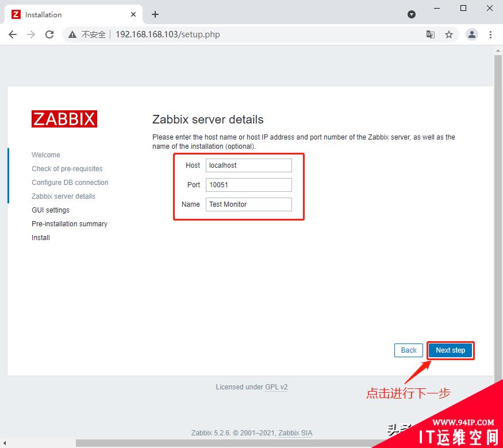Bookmark this page with the star icon
503x448 pixels.
coord(449,34)
